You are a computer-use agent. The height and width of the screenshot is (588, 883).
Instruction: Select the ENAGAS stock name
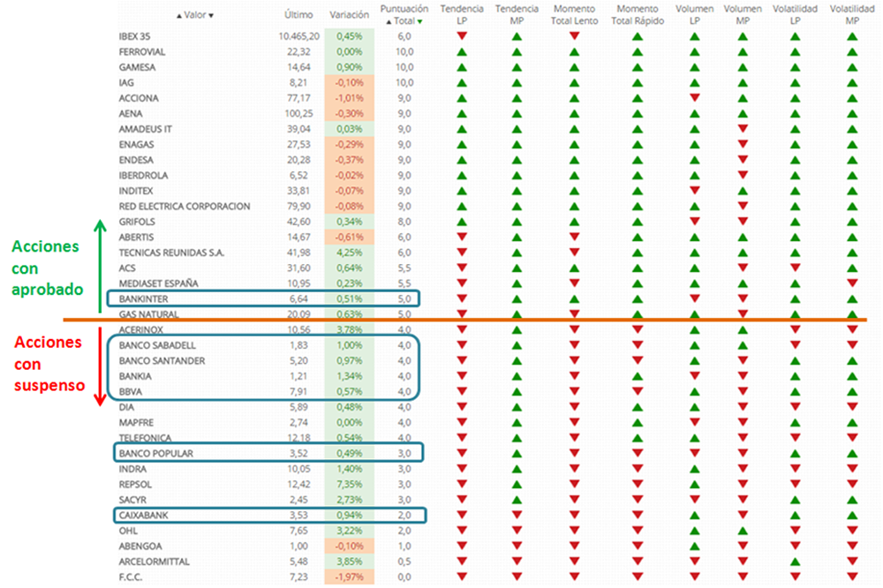[x=136, y=144]
